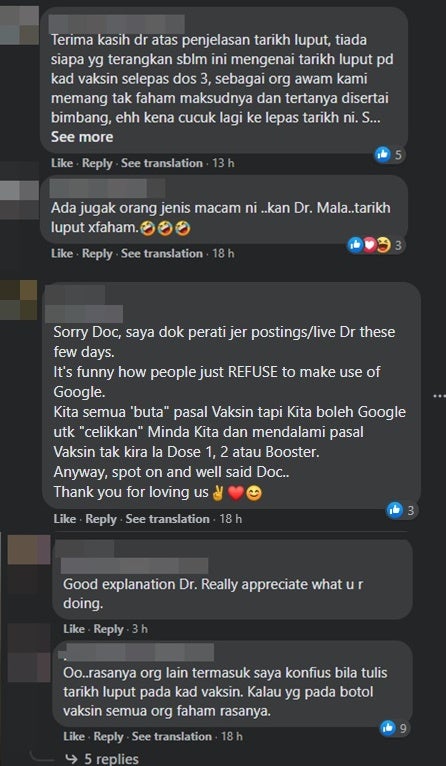Click thumbs-up reaction on 'Terima kasih dr' comment

tap(382, 155)
